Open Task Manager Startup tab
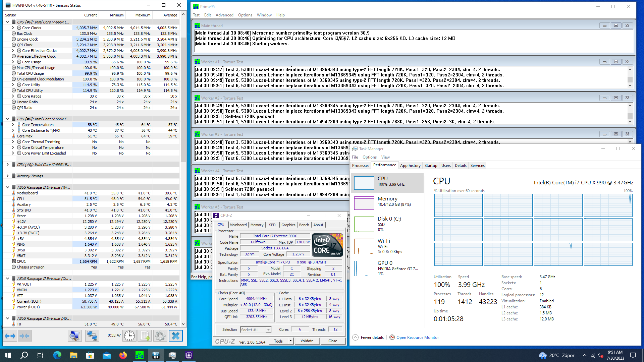The height and width of the screenshot is (362, 644). coord(431,166)
